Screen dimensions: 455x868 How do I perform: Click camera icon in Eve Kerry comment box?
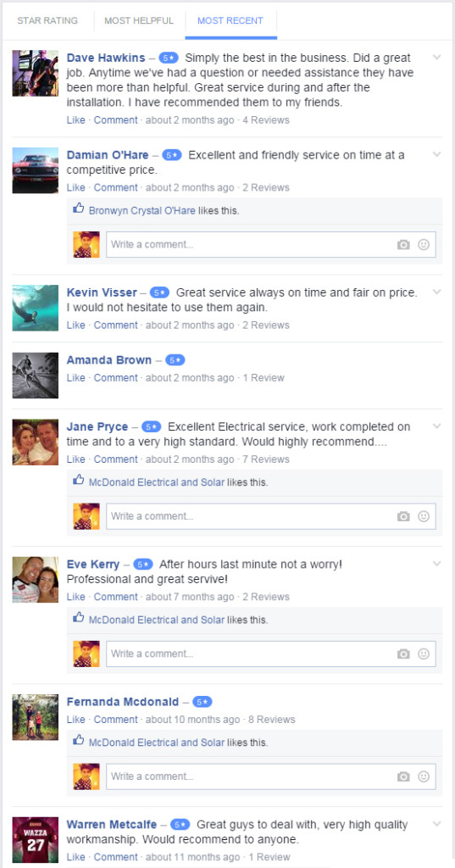point(403,654)
